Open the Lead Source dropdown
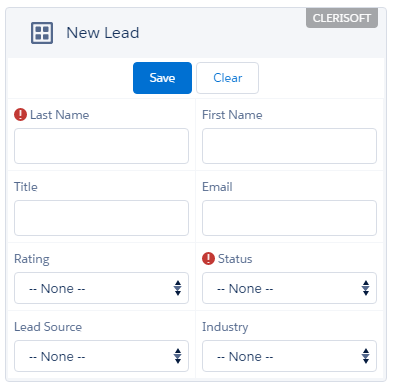Image resolution: width=398 pixels, height=389 pixels. [x=101, y=356]
